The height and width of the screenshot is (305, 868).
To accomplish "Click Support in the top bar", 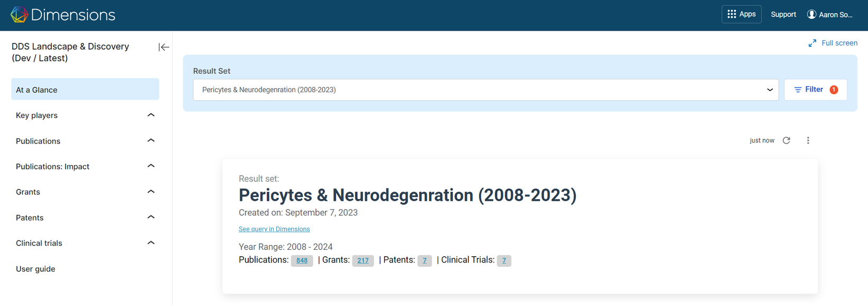I will (x=783, y=14).
